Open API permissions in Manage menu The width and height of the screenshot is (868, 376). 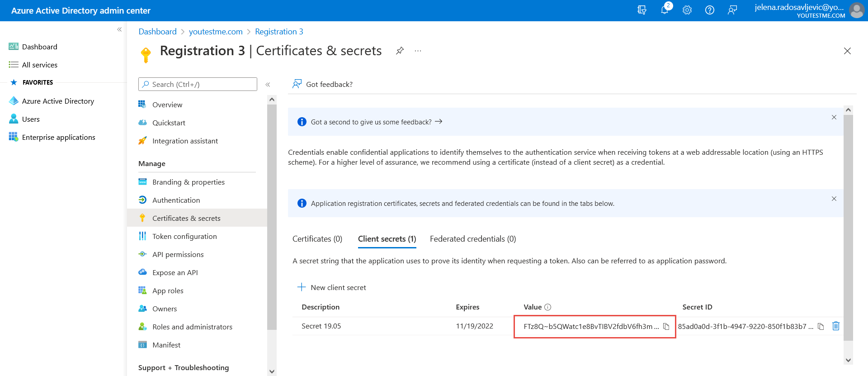(178, 254)
